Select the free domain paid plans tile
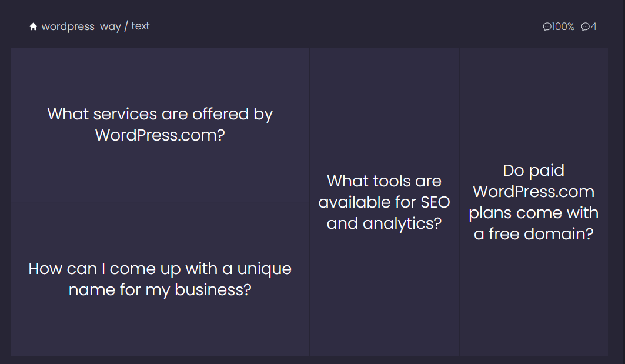This screenshot has width=625, height=364. click(534, 202)
